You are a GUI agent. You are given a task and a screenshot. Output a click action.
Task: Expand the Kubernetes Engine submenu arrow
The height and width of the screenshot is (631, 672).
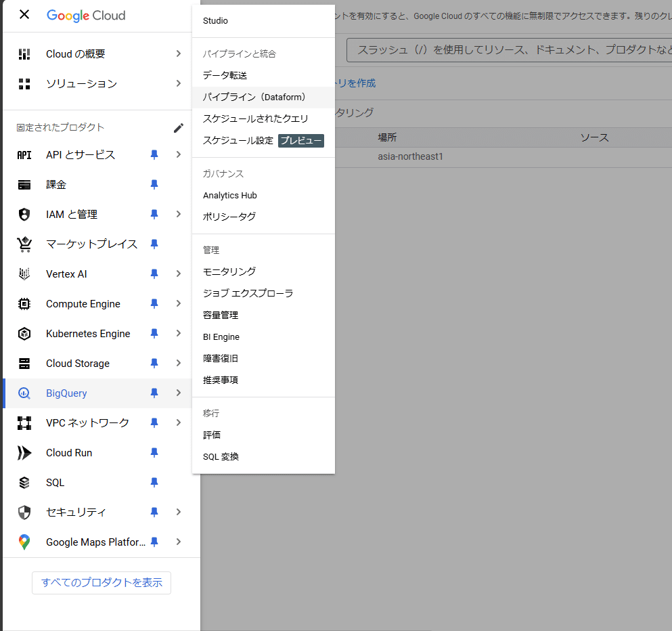(x=179, y=334)
